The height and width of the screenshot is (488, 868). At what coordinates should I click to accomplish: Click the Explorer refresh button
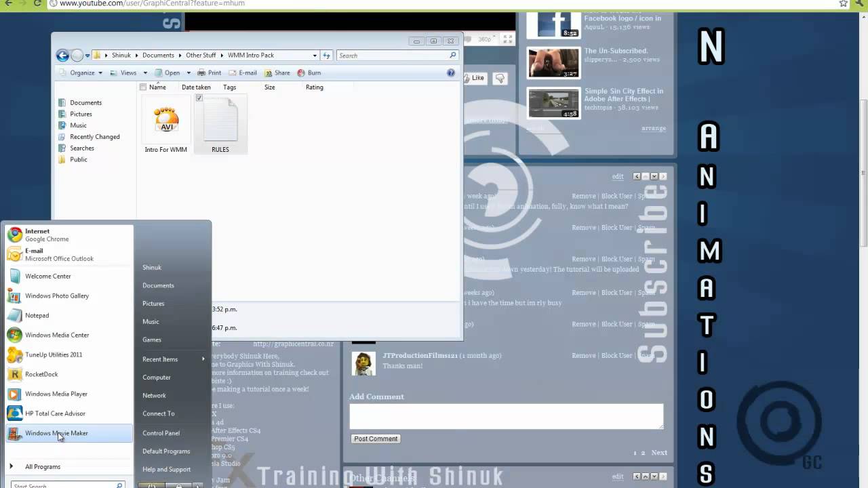[x=327, y=56]
